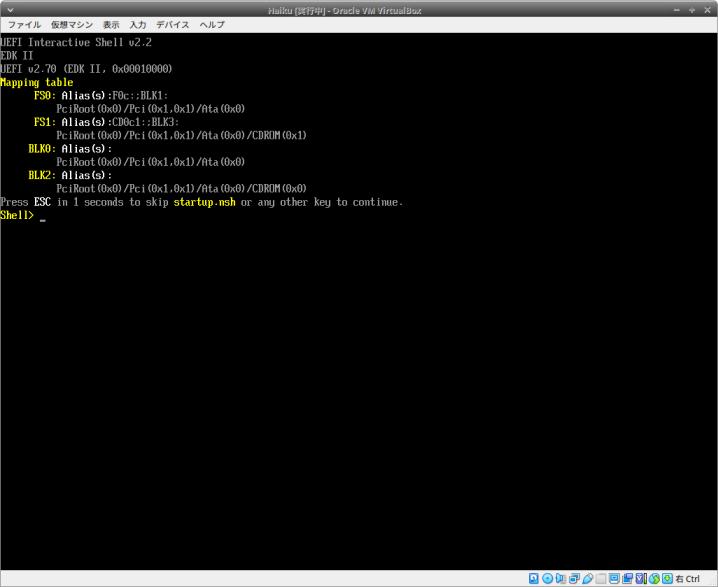Open the audio status indicator icon
This screenshot has width=718, height=587.
coord(560,579)
